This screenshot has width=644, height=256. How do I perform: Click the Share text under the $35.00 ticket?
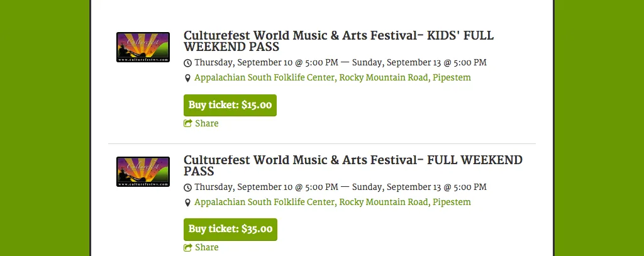207,247
